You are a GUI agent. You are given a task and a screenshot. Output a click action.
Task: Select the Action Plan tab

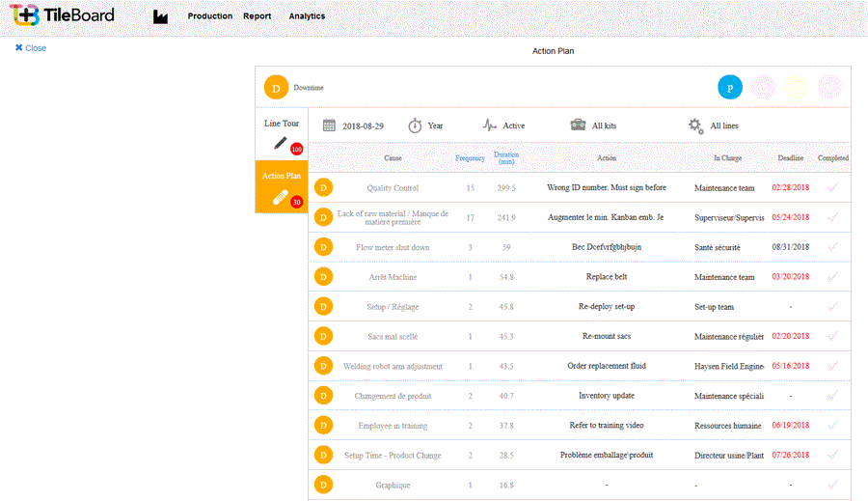(x=282, y=186)
